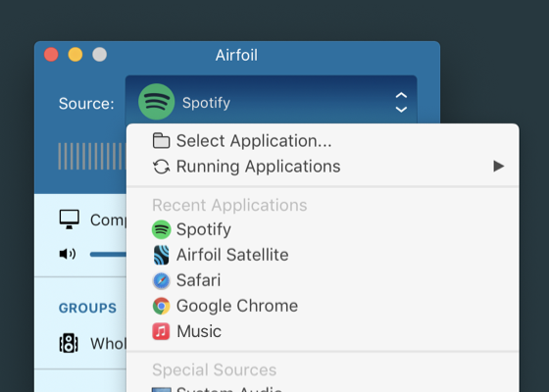Click the Music app icon
The image size is (549, 392).
(161, 331)
